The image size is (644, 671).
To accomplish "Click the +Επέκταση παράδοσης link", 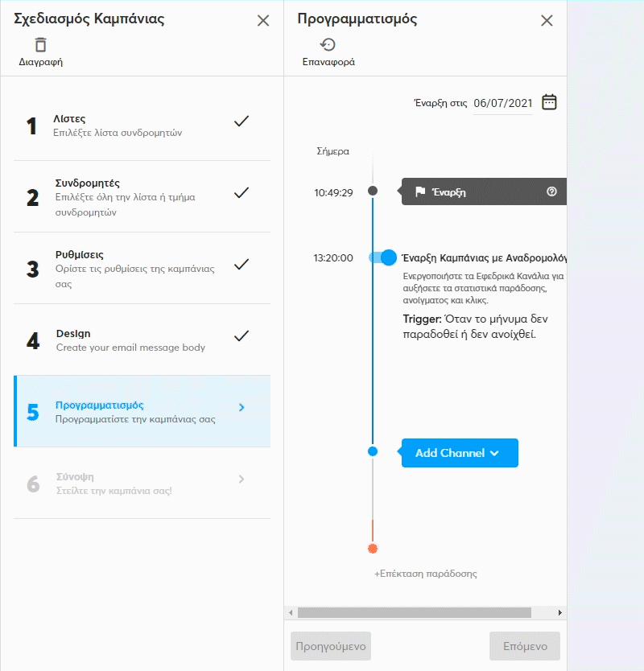I will point(426,574).
